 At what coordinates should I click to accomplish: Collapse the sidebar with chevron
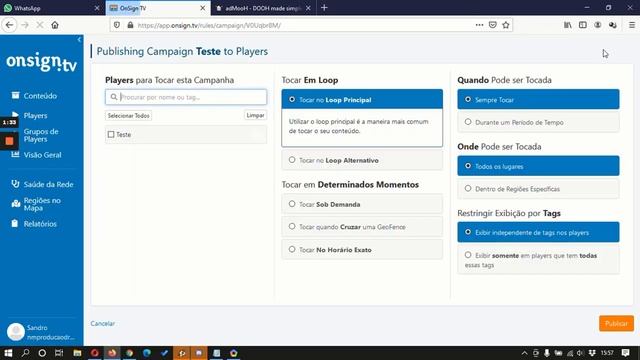point(79,40)
